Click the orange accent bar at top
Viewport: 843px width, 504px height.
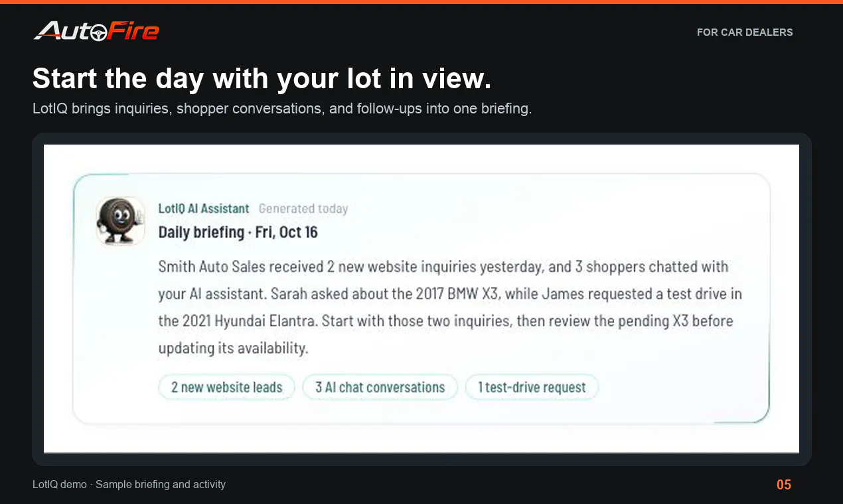tap(421, 2)
